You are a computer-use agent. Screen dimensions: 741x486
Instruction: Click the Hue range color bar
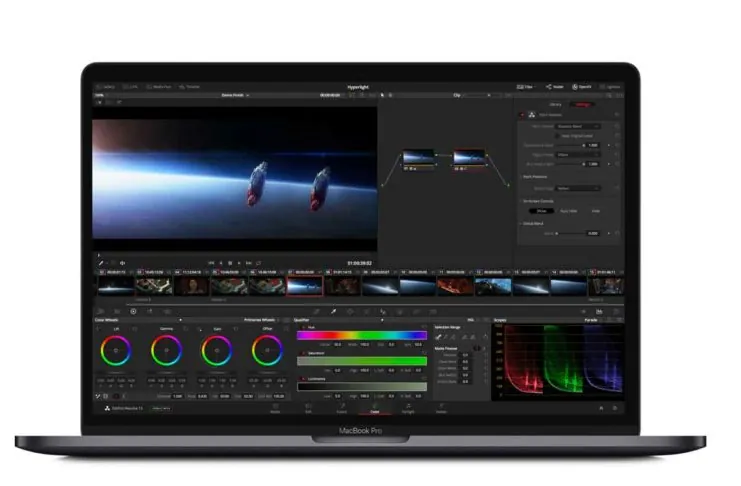(x=362, y=335)
